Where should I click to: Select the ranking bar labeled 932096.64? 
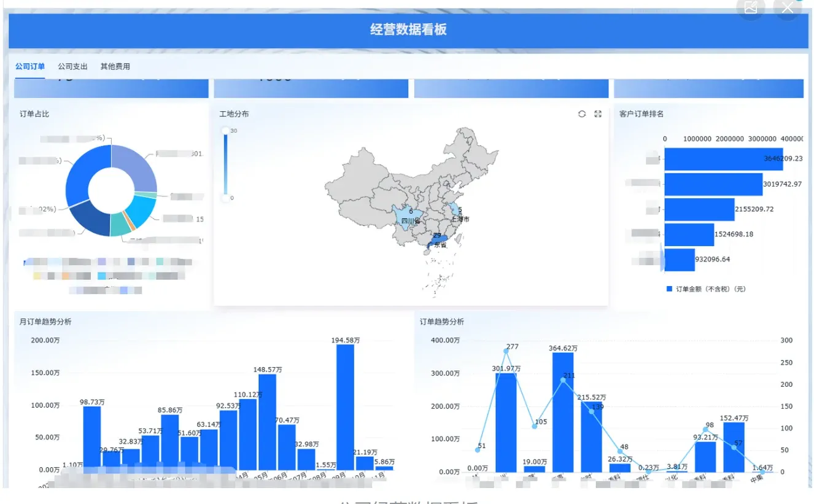coord(680,260)
